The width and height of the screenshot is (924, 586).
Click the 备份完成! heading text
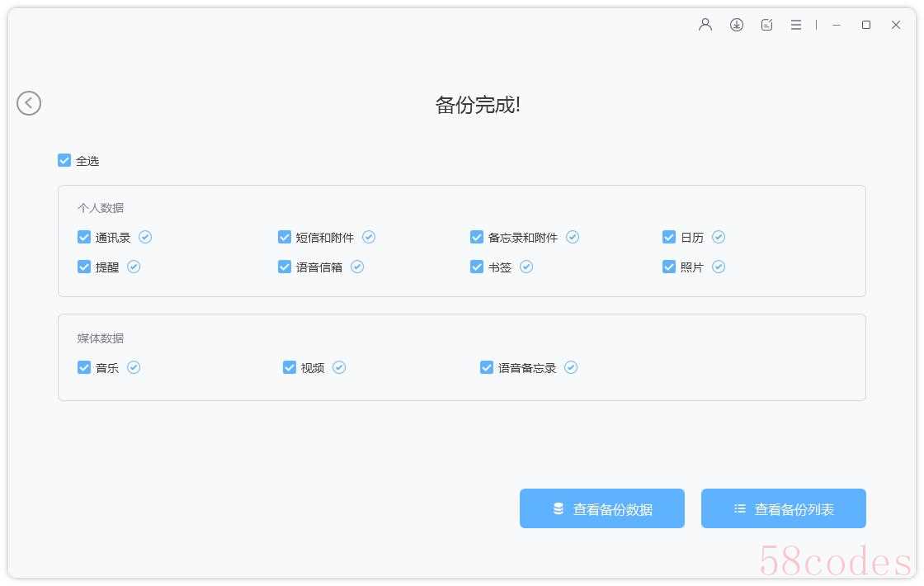[478, 105]
